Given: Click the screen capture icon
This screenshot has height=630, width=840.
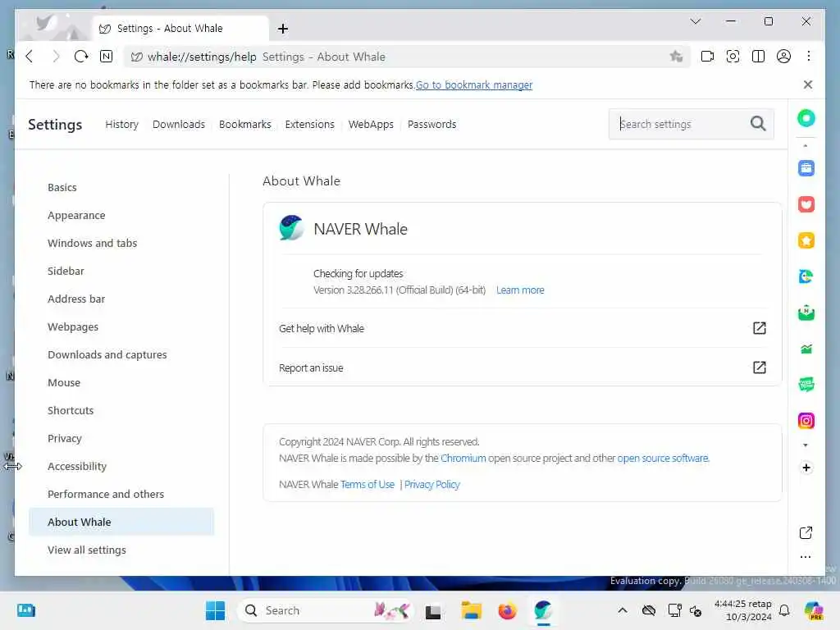Looking at the screenshot, I should pyautogui.click(x=733, y=57).
